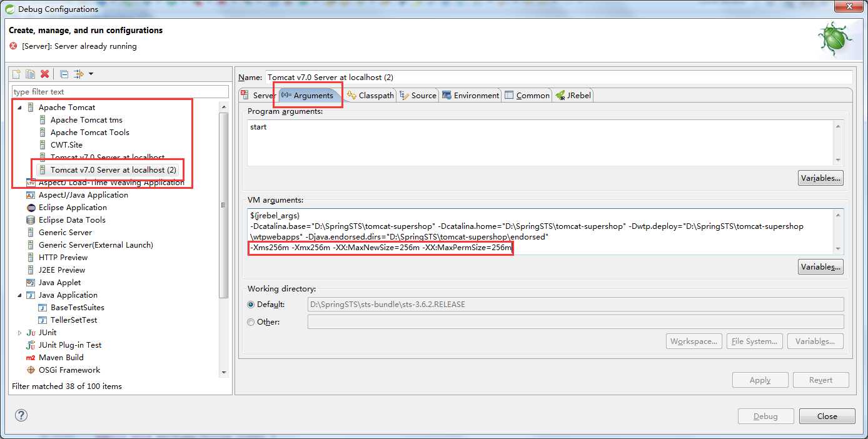
Task: Click Variables button under VM arguments
Action: coord(820,267)
